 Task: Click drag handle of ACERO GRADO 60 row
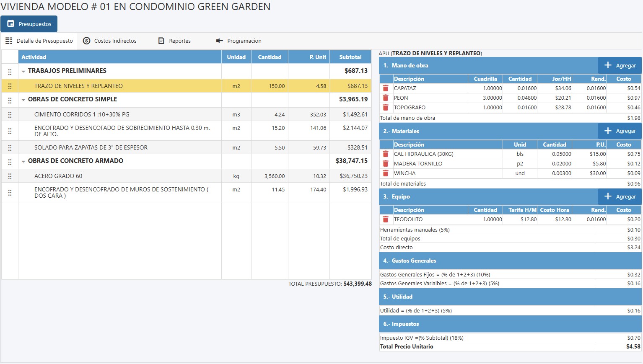coord(10,176)
